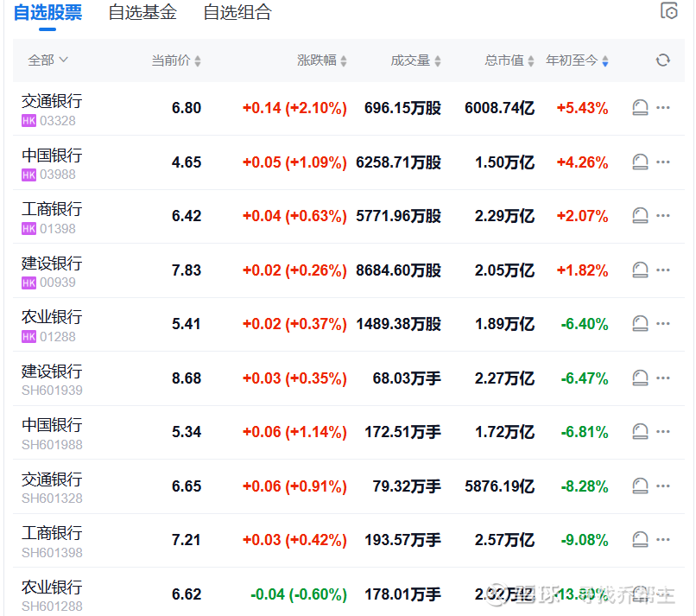This screenshot has height=616, width=696.
Task: Click year-to-date value +5.43%
Action: (x=582, y=108)
